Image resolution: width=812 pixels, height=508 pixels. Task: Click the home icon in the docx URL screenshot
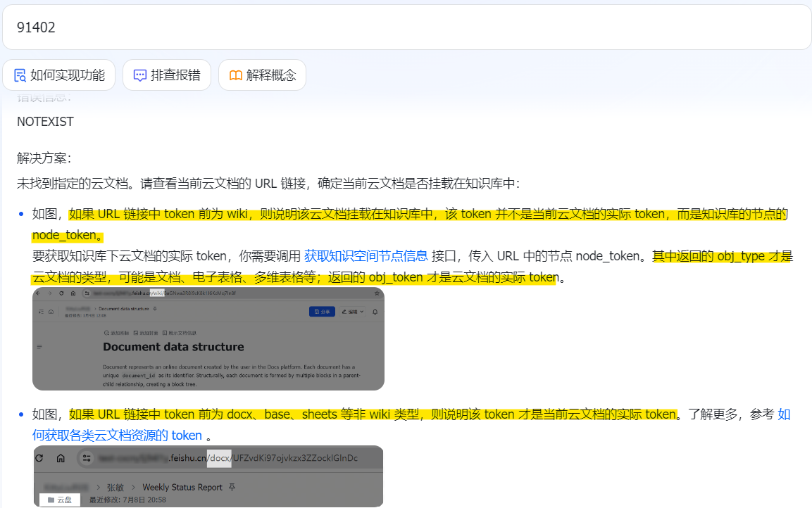(x=61, y=458)
